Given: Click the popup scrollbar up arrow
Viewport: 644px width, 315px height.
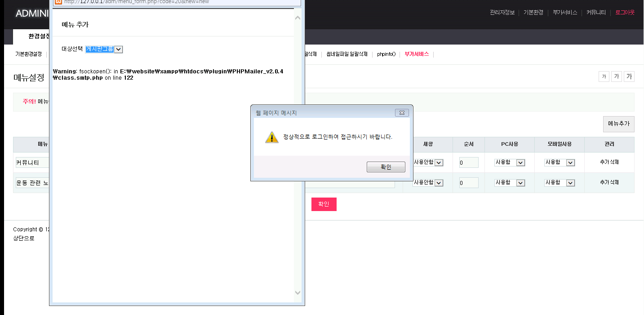Looking at the screenshot, I should (298, 18).
